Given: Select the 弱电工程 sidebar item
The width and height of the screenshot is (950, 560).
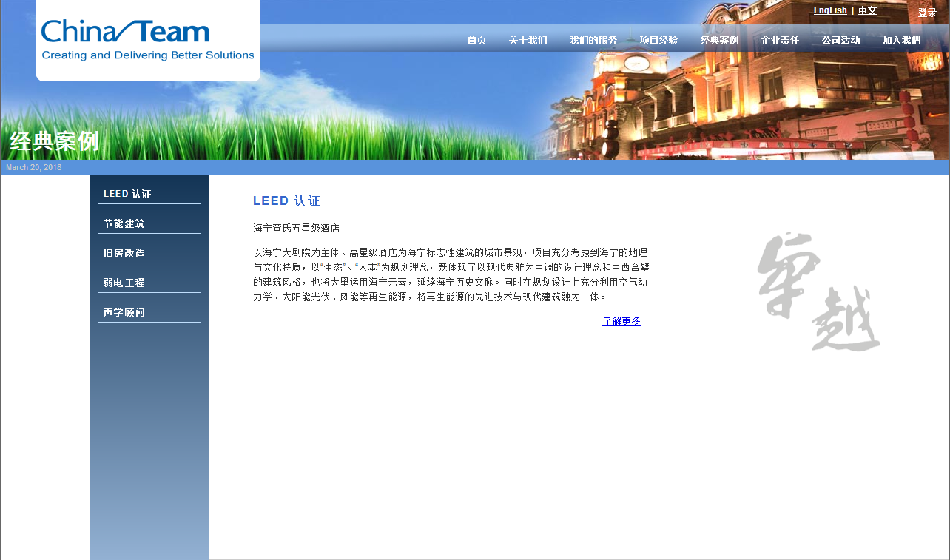Looking at the screenshot, I should tap(124, 283).
